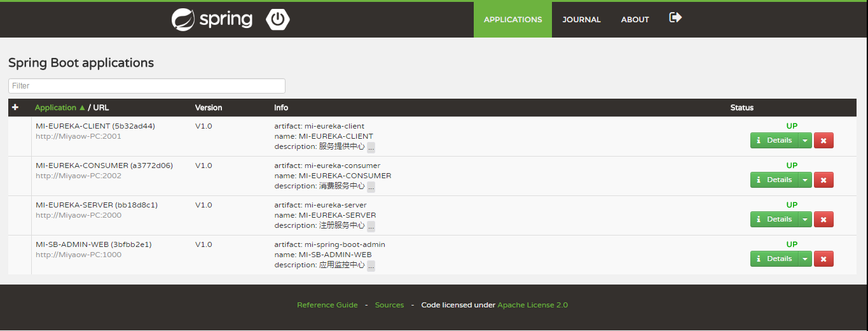Expand Details dropdown caret for MI-SB-ADMIN-WEB
Screen dimensions: 868x331
[x=805, y=259]
